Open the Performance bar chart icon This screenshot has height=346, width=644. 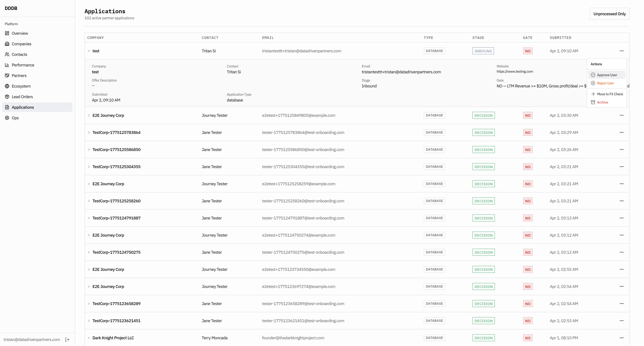click(x=7, y=65)
